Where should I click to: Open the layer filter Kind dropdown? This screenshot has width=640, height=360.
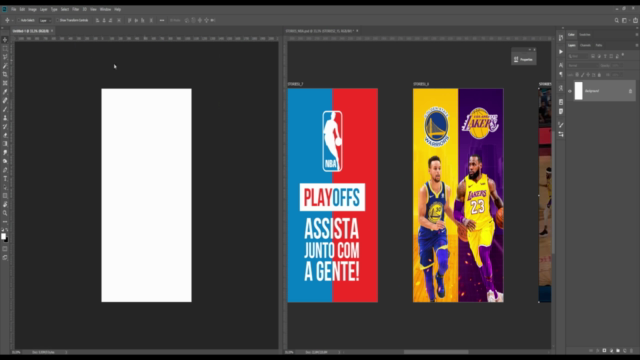click(x=578, y=56)
